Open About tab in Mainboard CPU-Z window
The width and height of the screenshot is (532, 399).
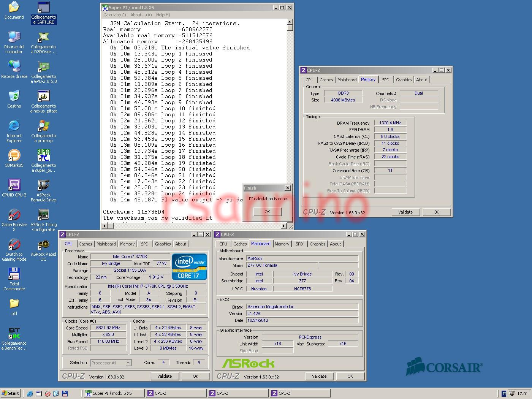335,244
